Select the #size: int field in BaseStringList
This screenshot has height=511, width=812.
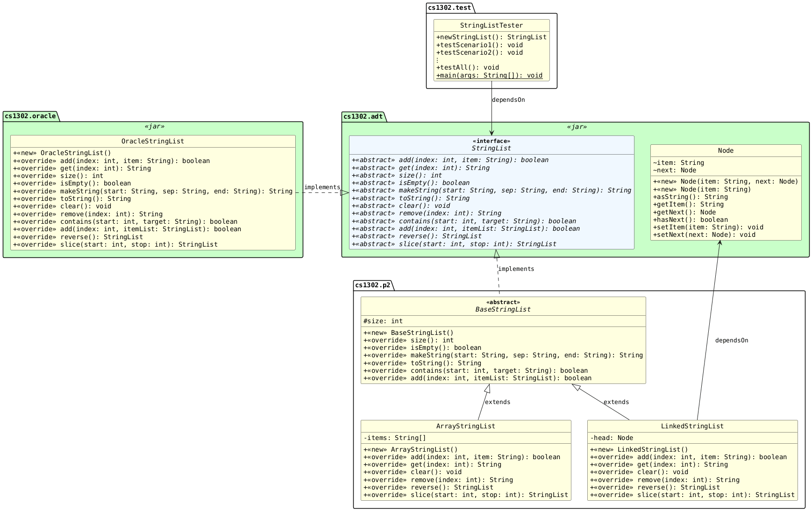pyautogui.click(x=383, y=321)
